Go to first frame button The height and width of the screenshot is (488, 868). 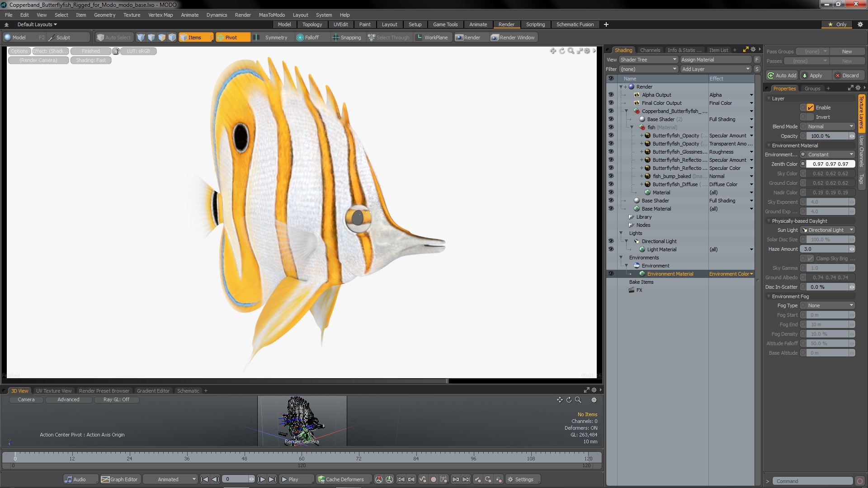204,479
